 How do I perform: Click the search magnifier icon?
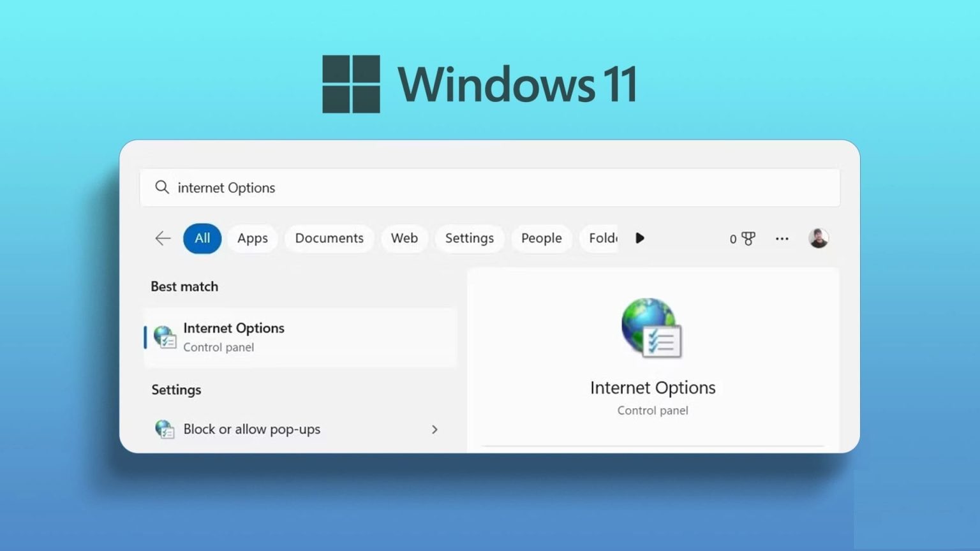pos(162,187)
